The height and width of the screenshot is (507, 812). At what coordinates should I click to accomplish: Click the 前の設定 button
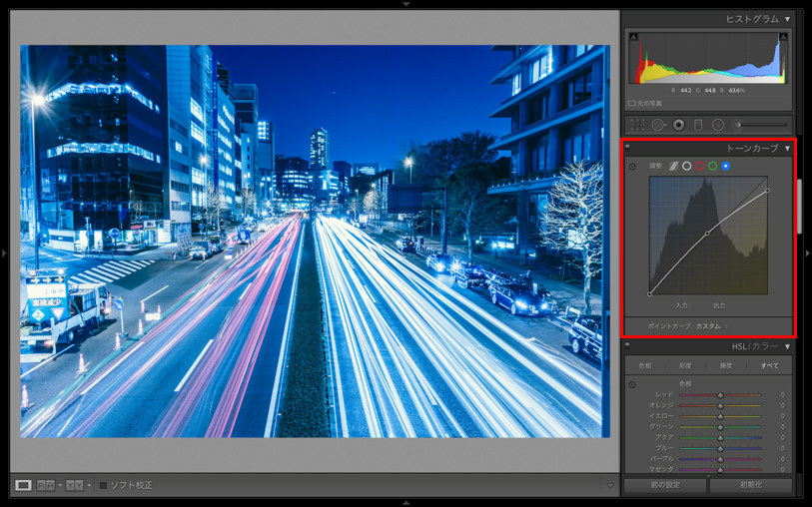click(x=665, y=486)
